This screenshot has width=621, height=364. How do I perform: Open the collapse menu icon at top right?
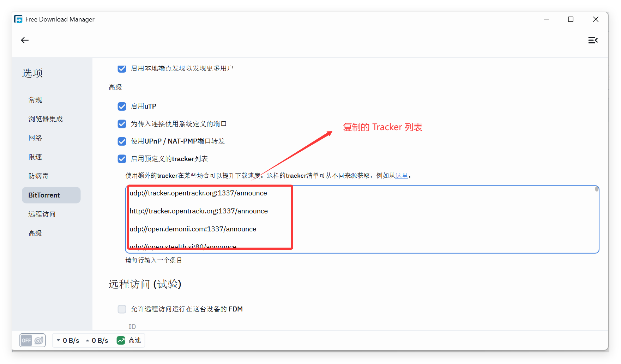click(x=593, y=40)
